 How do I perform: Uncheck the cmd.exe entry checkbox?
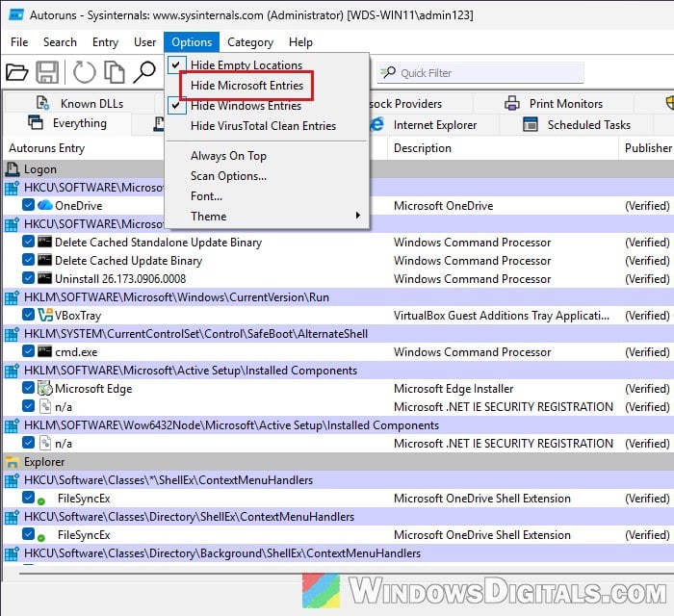click(x=28, y=351)
